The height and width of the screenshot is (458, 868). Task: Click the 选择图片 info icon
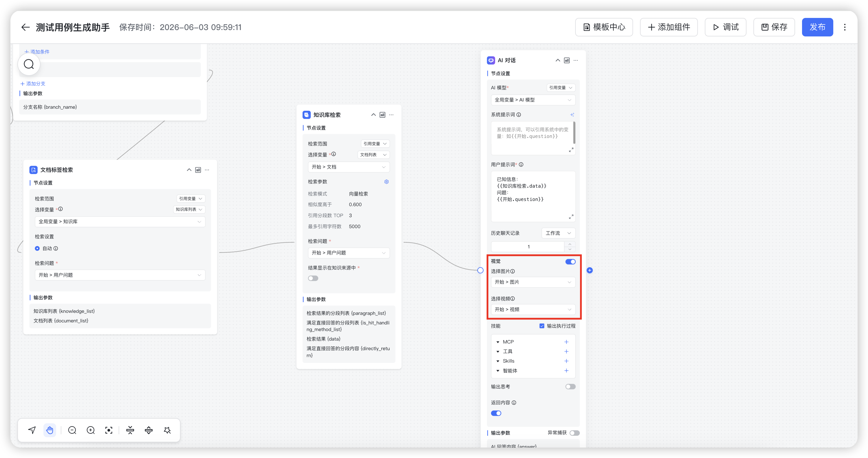click(512, 271)
